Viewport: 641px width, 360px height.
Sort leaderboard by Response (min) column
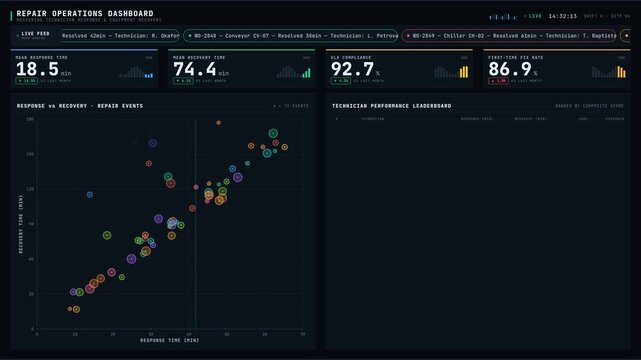click(x=477, y=119)
